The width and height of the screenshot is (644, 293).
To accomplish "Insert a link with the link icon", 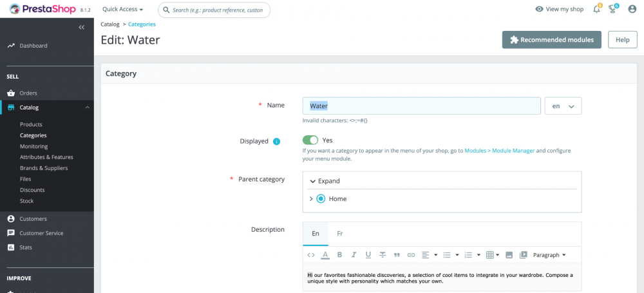I will (411, 255).
